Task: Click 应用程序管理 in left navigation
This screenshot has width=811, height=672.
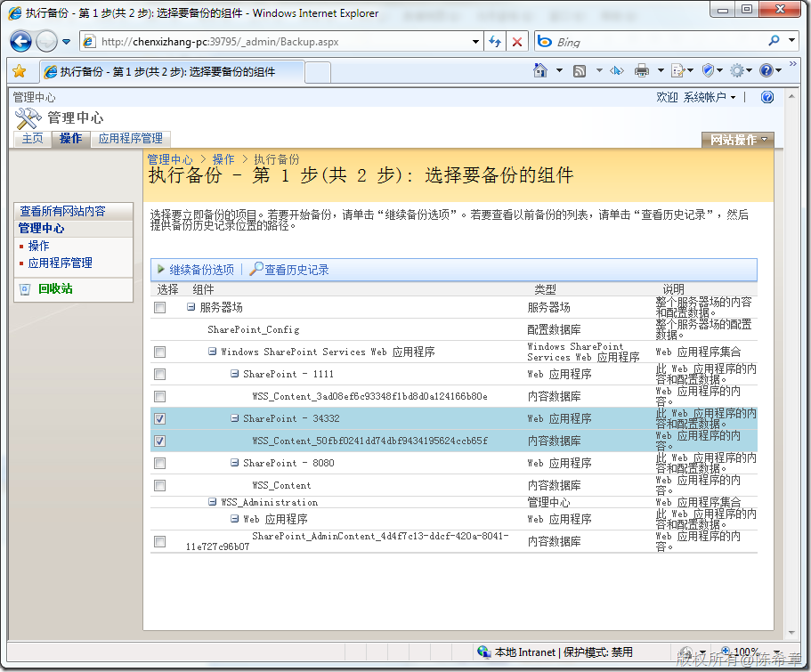Action: tap(60, 263)
